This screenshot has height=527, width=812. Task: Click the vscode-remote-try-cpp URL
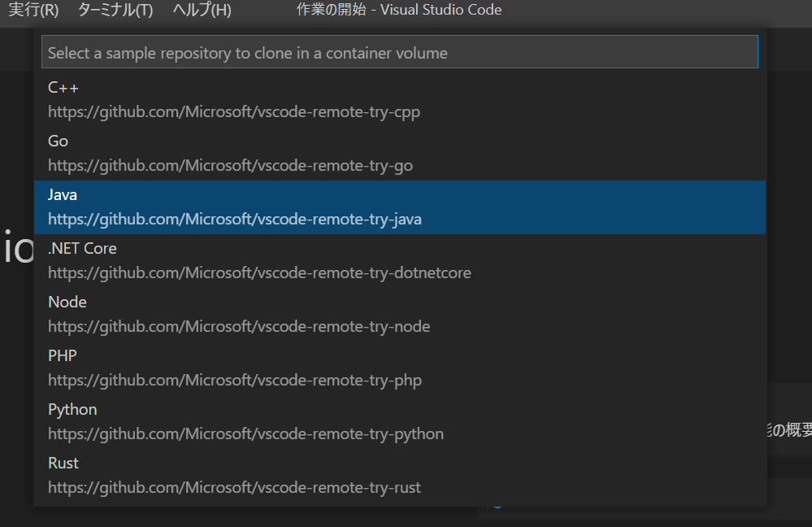coord(234,112)
